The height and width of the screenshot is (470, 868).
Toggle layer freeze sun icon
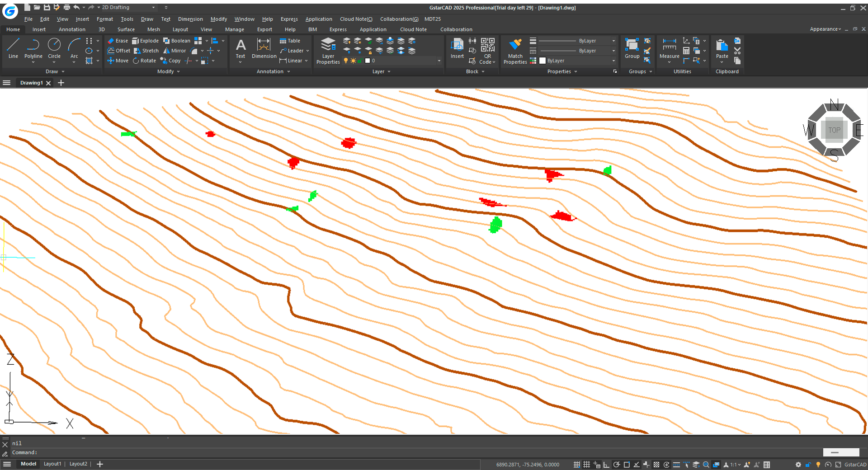tap(353, 61)
